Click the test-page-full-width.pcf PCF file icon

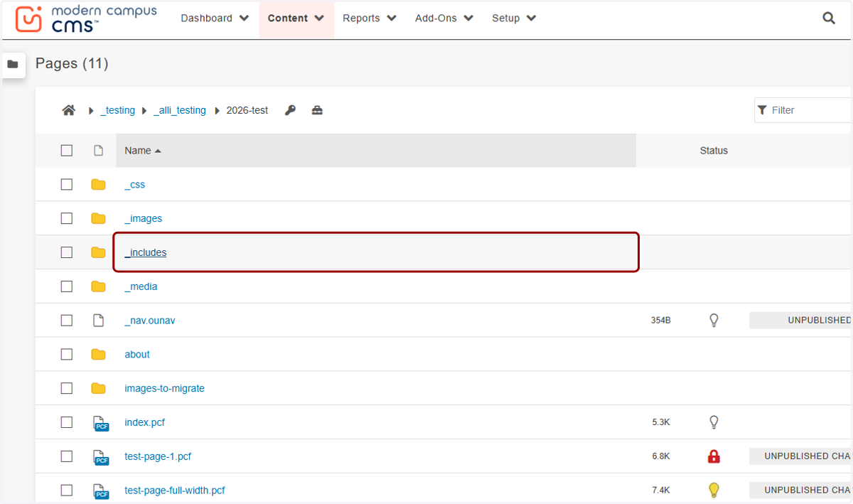coord(101,491)
